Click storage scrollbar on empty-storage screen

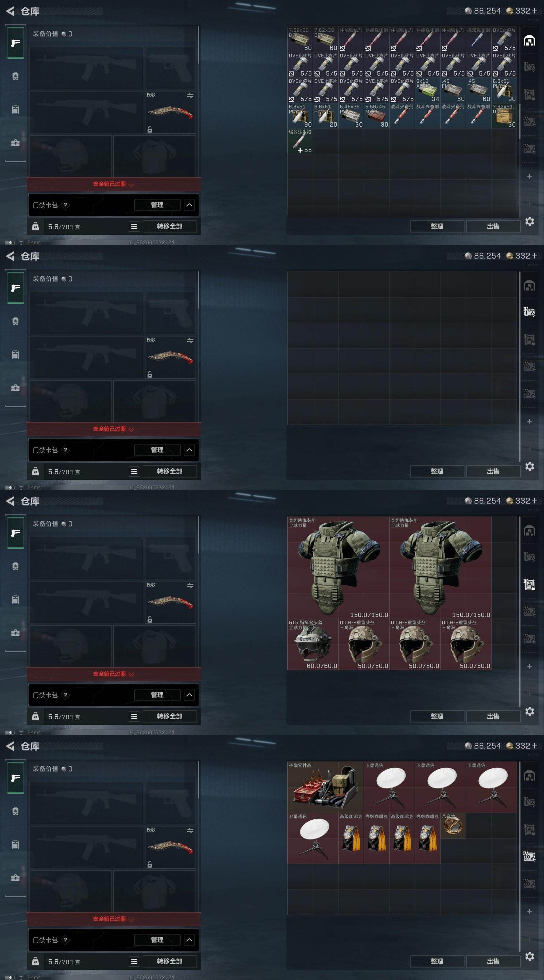tap(520, 367)
